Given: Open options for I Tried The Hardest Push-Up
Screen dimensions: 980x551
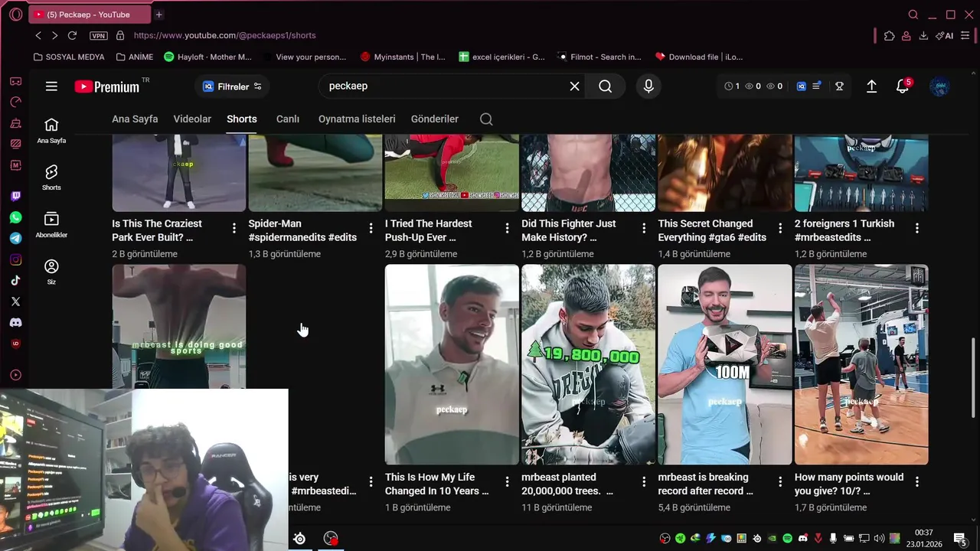Looking at the screenshot, I should click(x=507, y=228).
